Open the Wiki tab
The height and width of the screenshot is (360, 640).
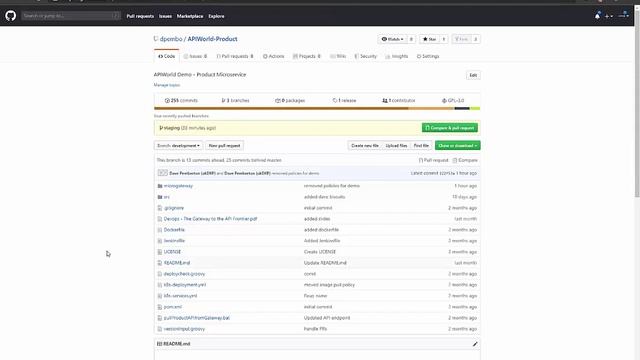(x=338, y=56)
